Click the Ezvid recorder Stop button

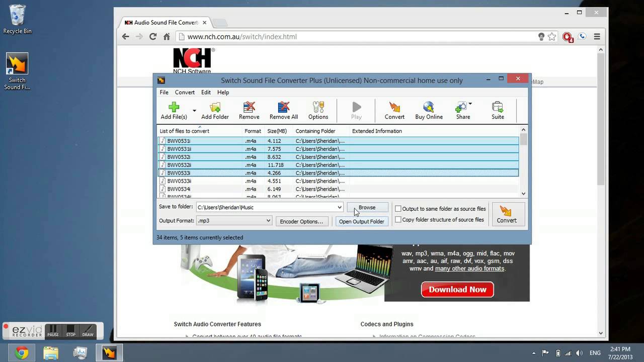(x=70, y=331)
